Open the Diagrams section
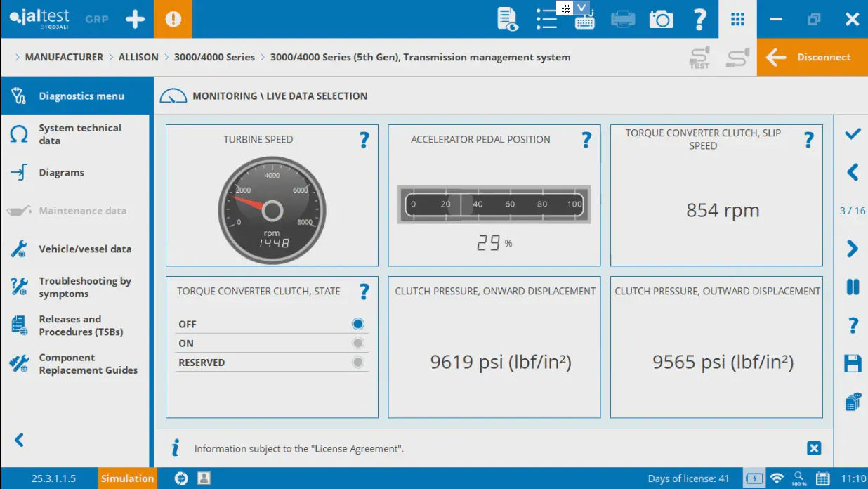Viewport: 868px width, 489px height. pos(75,172)
